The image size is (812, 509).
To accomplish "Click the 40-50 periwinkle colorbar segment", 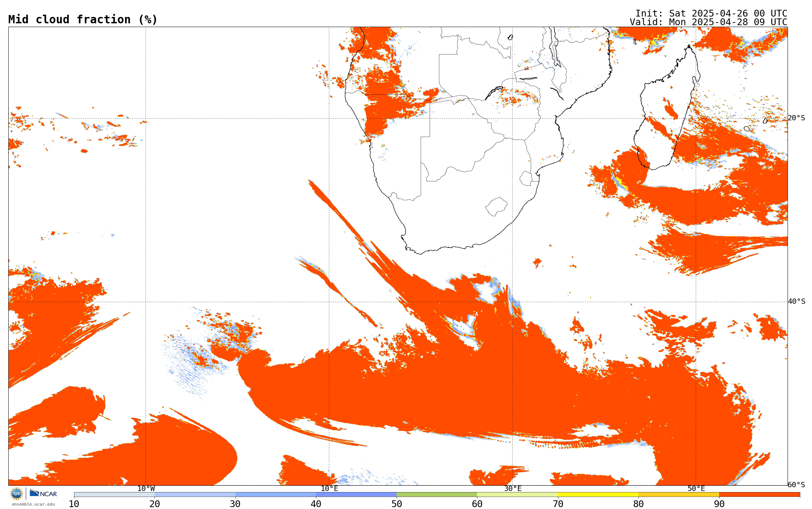I will 356,495.
